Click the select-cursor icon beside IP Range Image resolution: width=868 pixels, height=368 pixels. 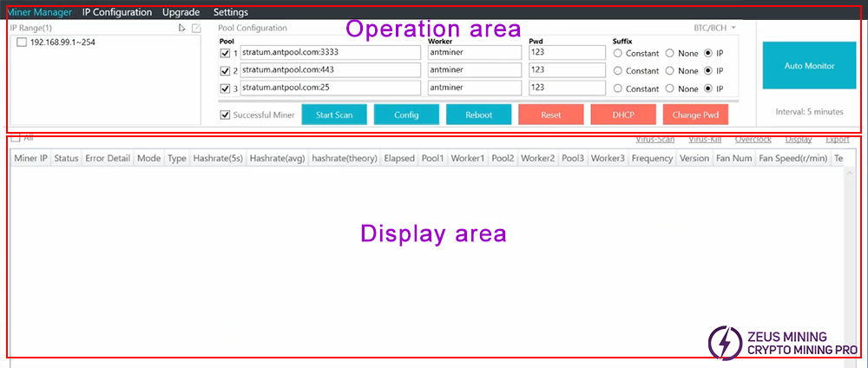(181, 29)
